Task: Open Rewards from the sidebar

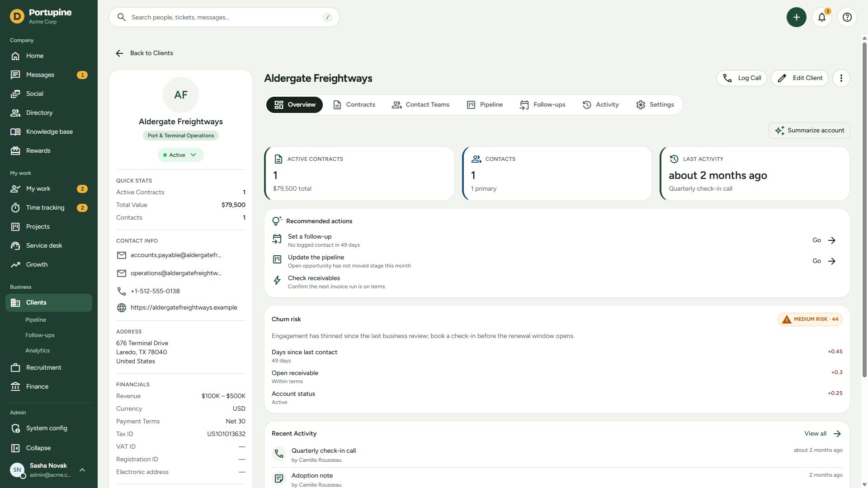Action: [x=49, y=151]
